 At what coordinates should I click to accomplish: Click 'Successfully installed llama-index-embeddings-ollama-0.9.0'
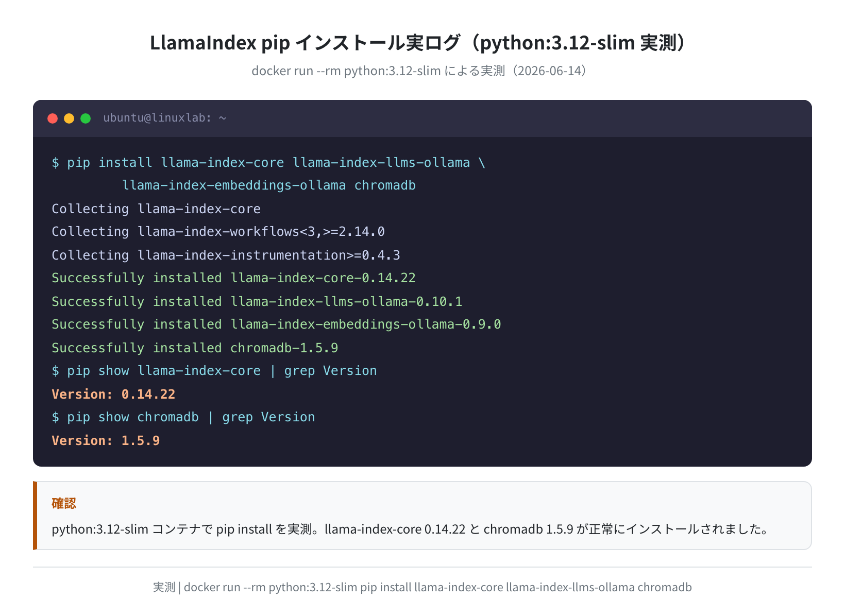[276, 324]
